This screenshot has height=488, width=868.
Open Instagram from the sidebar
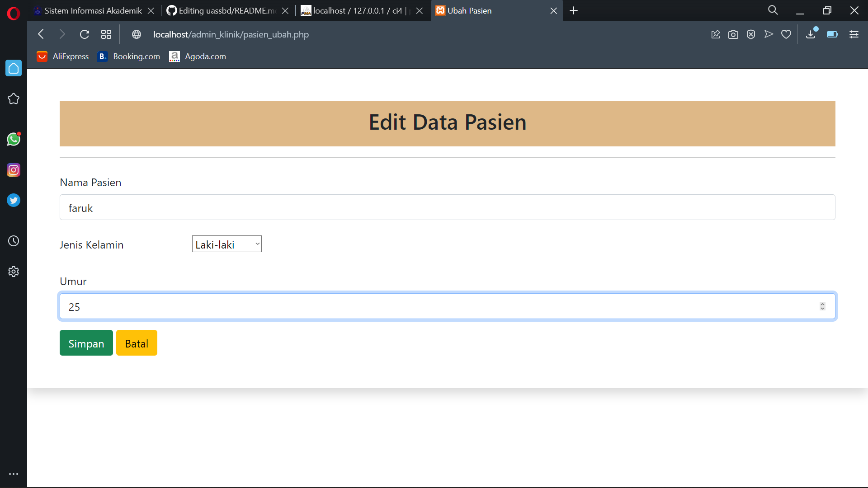[x=14, y=170]
